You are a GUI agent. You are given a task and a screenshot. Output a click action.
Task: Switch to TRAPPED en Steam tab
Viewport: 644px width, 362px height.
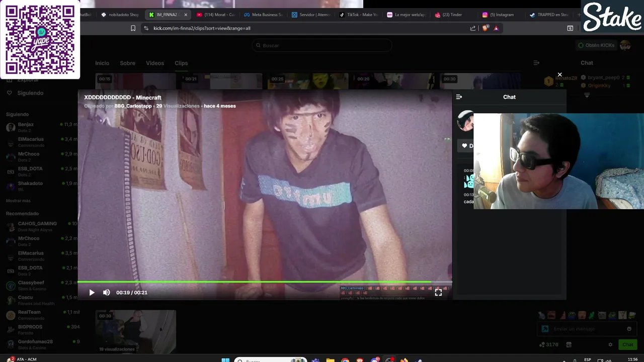click(548, 15)
